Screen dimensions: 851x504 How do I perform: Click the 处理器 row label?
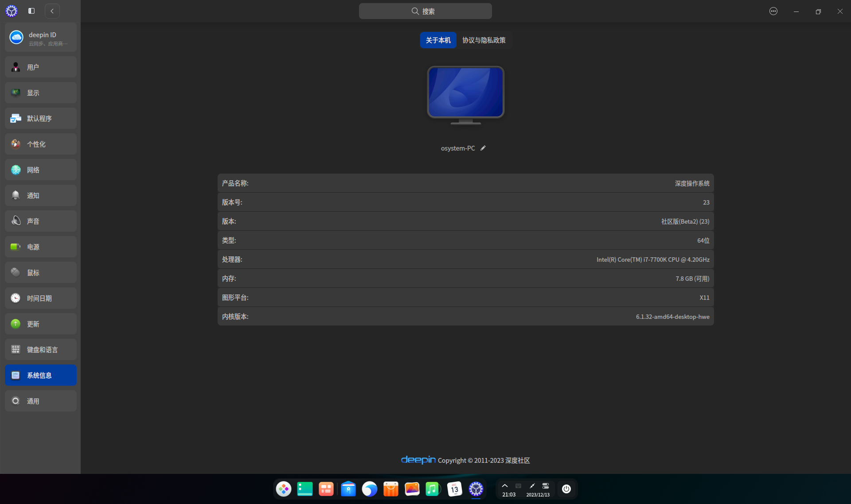click(x=232, y=260)
